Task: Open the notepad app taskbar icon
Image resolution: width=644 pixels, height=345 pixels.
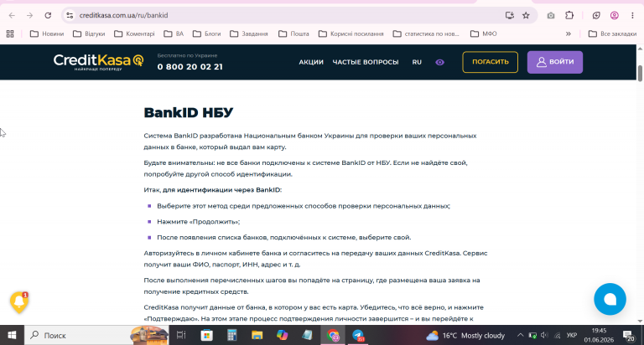Action: tap(307, 335)
